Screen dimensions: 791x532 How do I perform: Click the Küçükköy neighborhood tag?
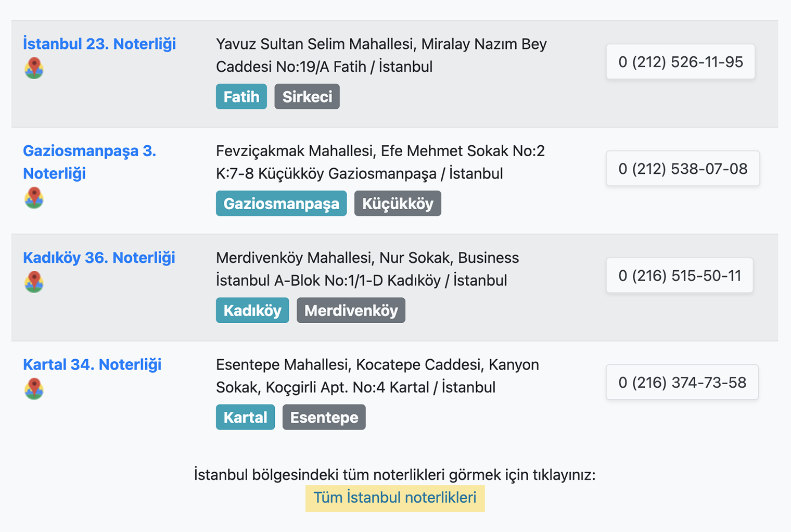(398, 204)
